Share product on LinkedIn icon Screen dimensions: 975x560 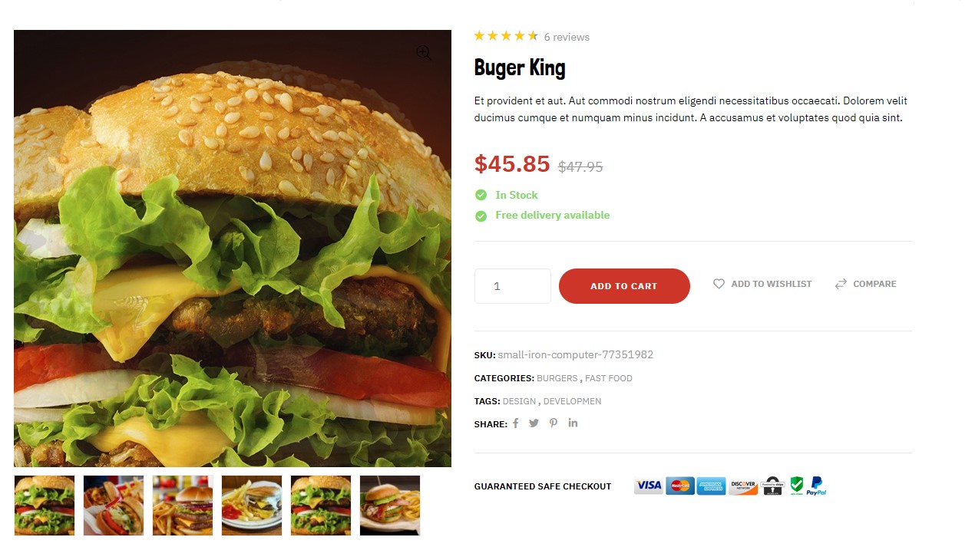(x=573, y=423)
